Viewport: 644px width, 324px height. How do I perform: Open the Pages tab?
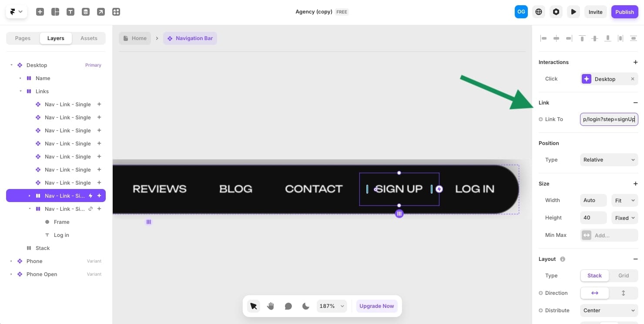(23, 38)
